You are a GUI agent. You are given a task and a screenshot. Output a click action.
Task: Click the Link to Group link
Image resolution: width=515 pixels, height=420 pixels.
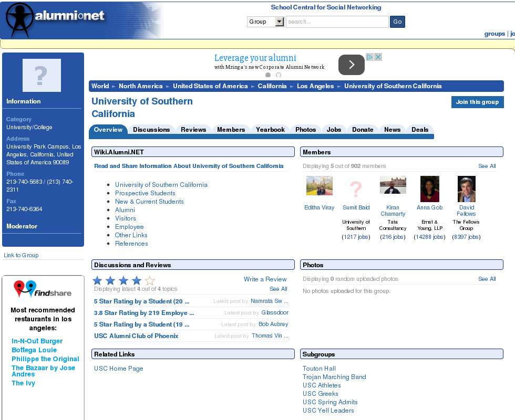click(21, 255)
